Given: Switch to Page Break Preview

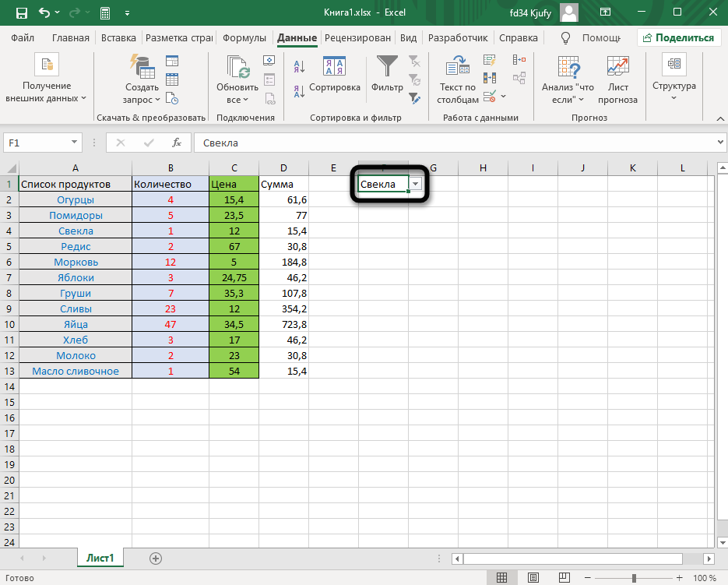Looking at the screenshot, I should point(560,578).
